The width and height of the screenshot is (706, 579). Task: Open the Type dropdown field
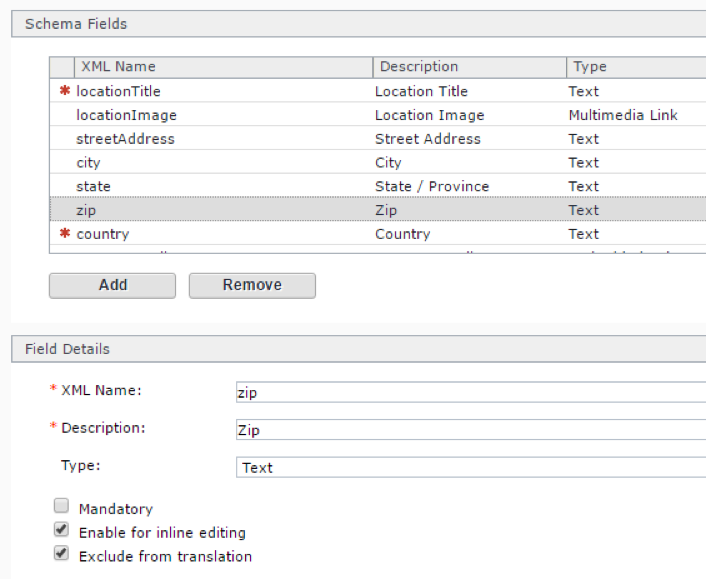470,467
